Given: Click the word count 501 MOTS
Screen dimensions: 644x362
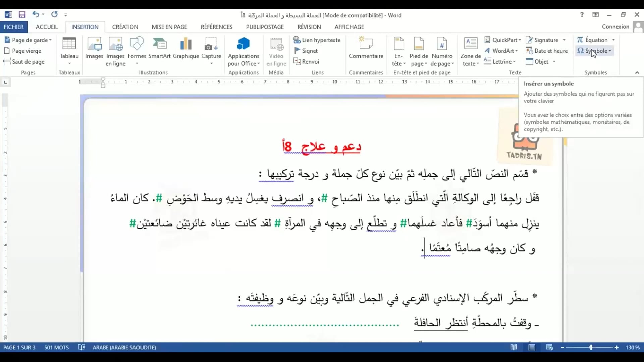Looking at the screenshot, I should pyautogui.click(x=56, y=347).
